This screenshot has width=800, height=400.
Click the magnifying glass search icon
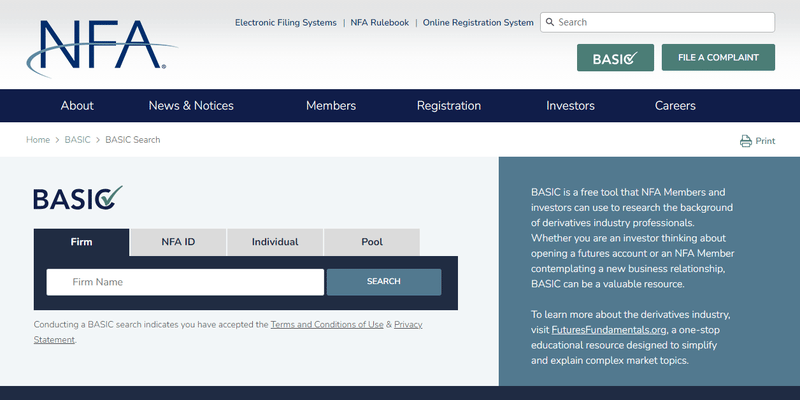coord(549,22)
